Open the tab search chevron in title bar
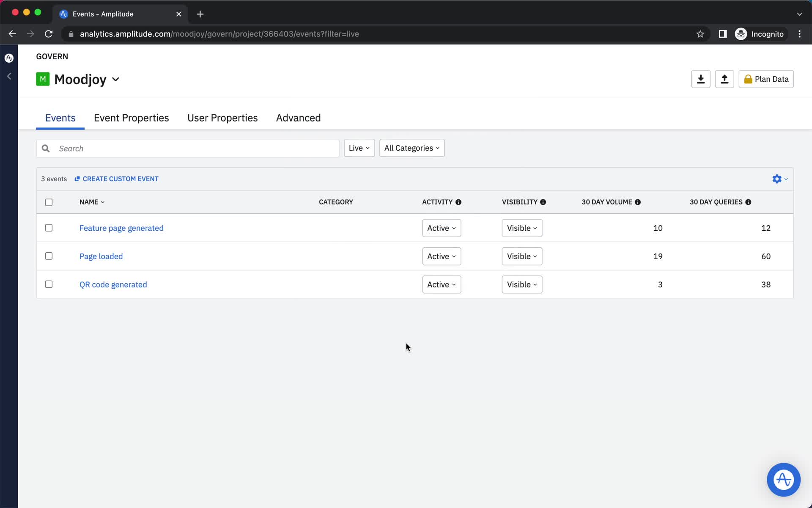This screenshot has height=508, width=812. (799, 14)
